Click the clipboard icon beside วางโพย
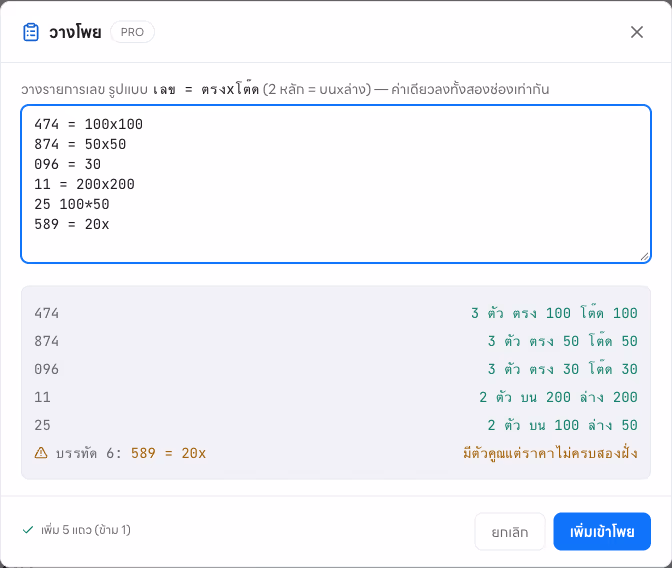Screen dimensions: 672x568 point(30,32)
